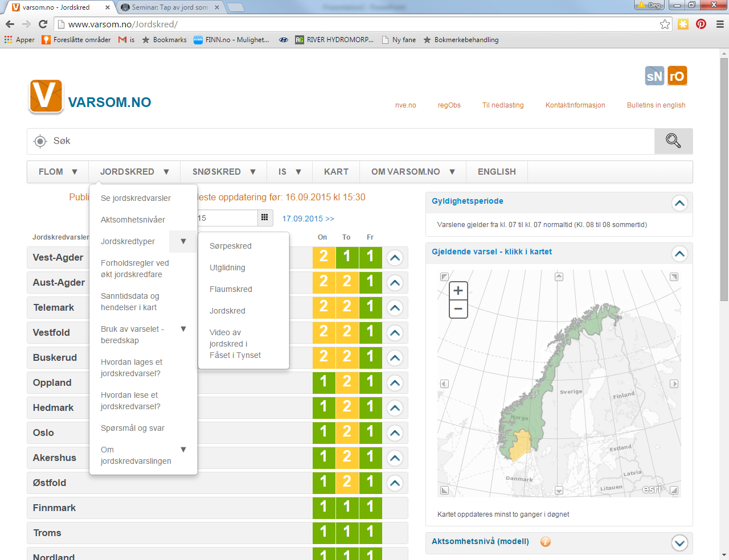729x560 pixels.
Task: Switch to the Seminar: Tap av jord tab
Action: coord(169,7)
